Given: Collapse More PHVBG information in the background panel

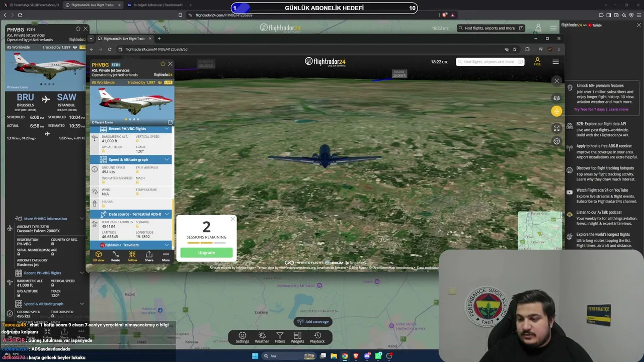Looking at the screenshot, I should [49, 219].
